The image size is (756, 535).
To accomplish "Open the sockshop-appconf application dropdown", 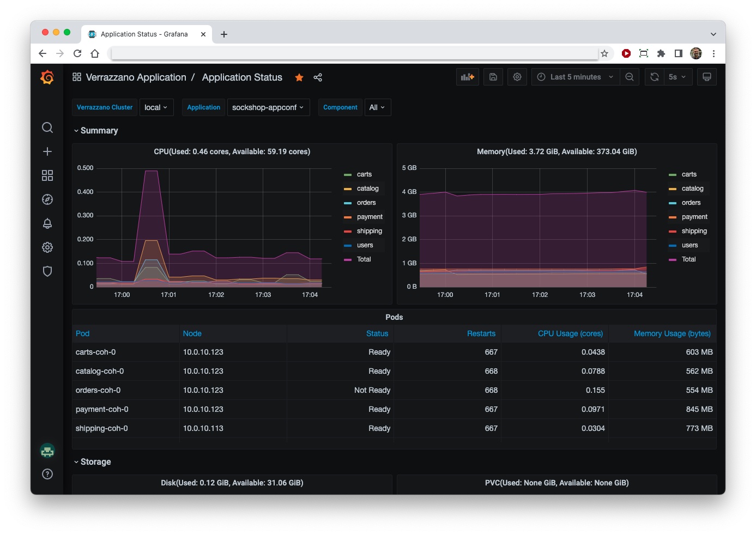I will pyautogui.click(x=268, y=107).
